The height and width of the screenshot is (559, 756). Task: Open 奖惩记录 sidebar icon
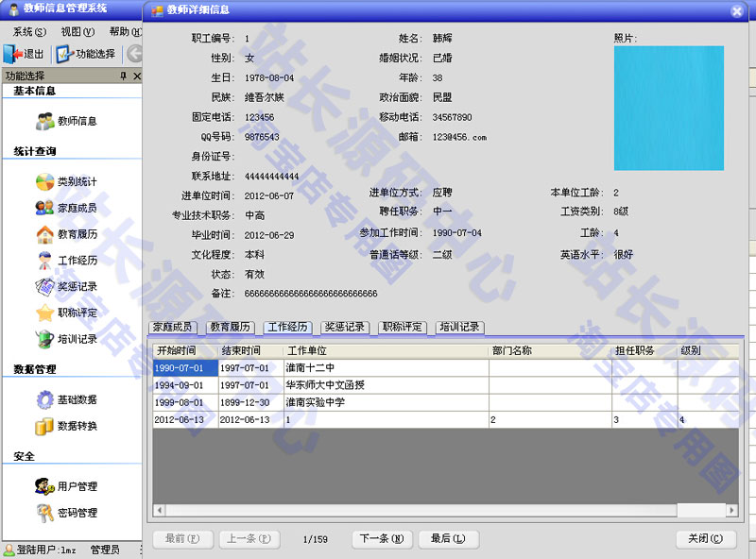point(45,286)
